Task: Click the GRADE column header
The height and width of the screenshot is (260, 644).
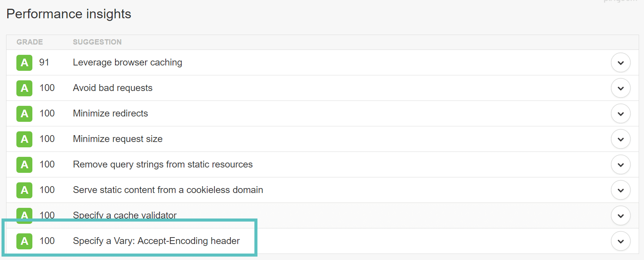Action: (29, 42)
